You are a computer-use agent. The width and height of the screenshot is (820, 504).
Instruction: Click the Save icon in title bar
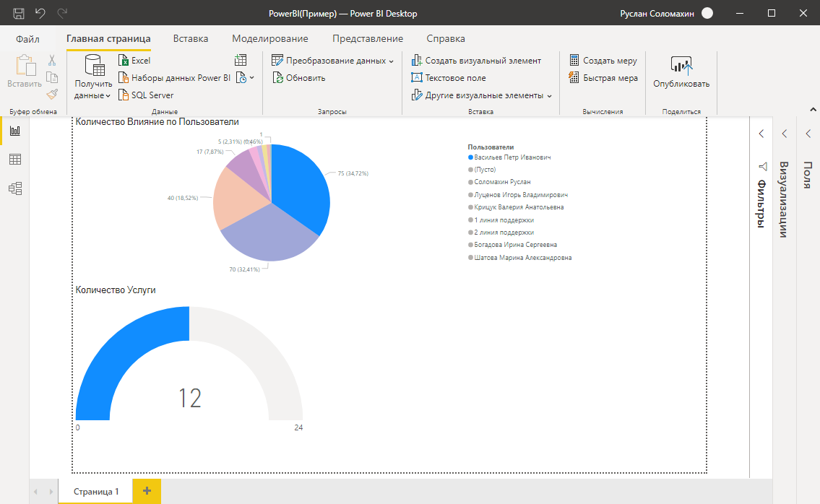coord(19,13)
